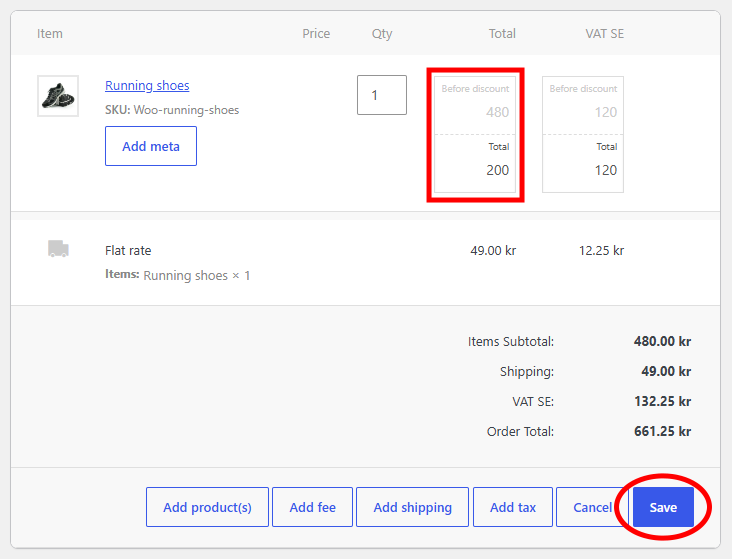Image resolution: width=732 pixels, height=559 pixels.
Task: Click the VAT SE before discount field
Action: click(583, 112)
